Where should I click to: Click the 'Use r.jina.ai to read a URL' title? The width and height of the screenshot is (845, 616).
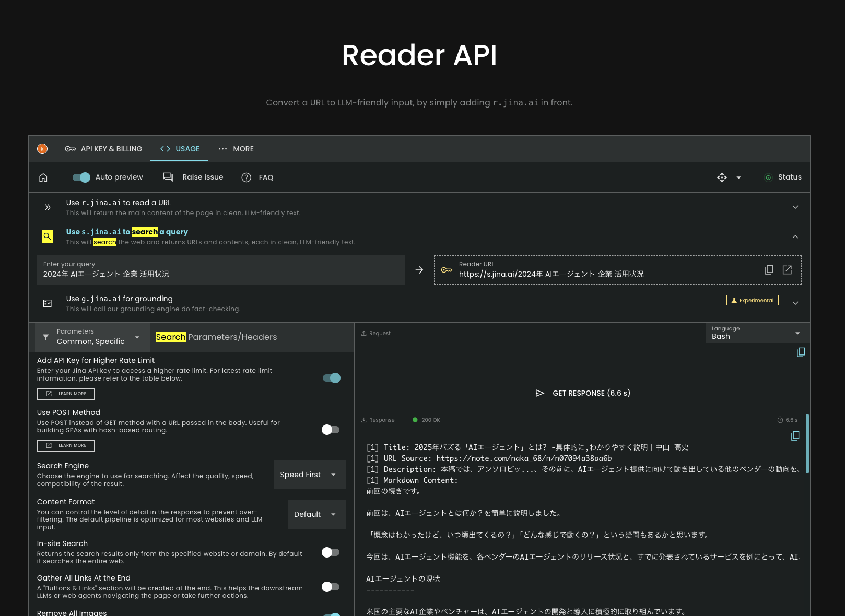click(x=119, y=203)
